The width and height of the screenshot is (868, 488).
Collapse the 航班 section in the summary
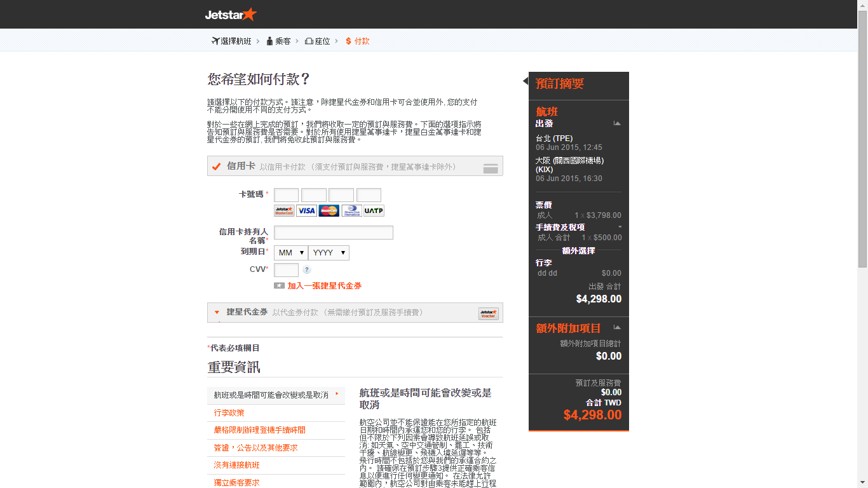pos(617,123)
